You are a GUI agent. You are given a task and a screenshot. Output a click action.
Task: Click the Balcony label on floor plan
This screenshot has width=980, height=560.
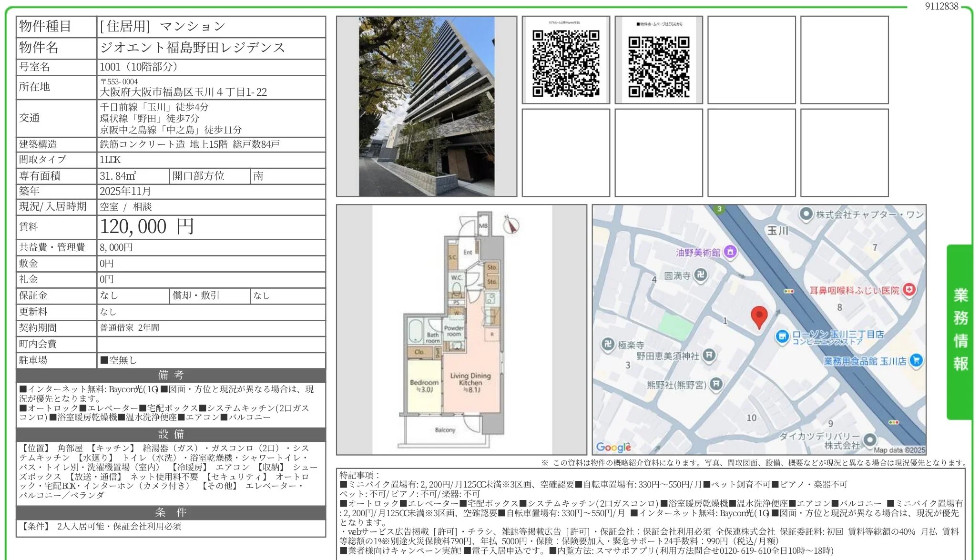click(445, 430)
